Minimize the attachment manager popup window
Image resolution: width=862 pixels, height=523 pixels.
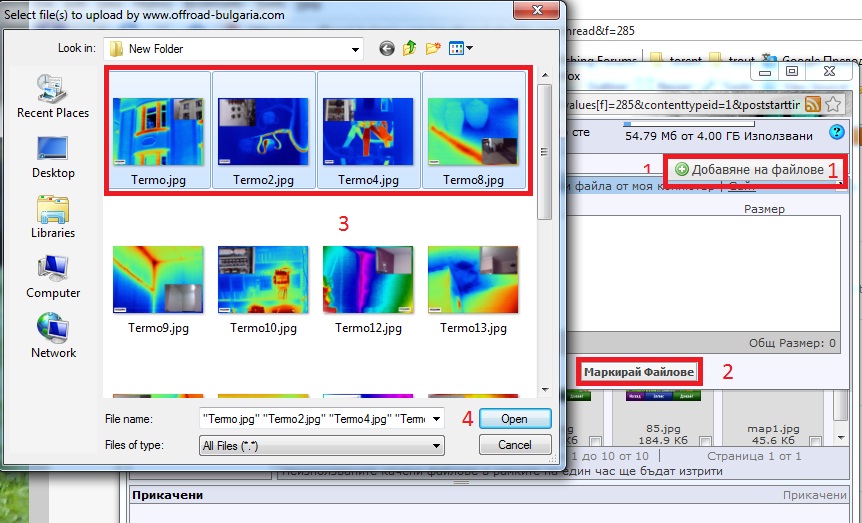click(765, 71)
